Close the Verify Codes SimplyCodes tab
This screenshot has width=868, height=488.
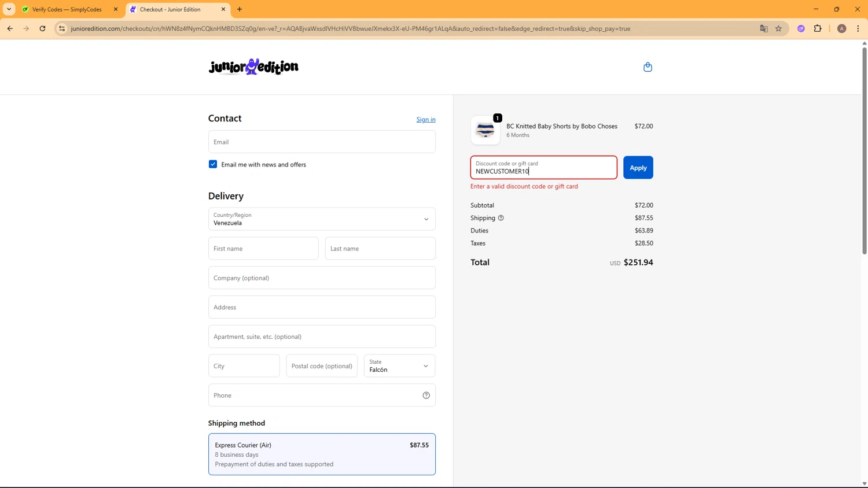tap(116, 9)
